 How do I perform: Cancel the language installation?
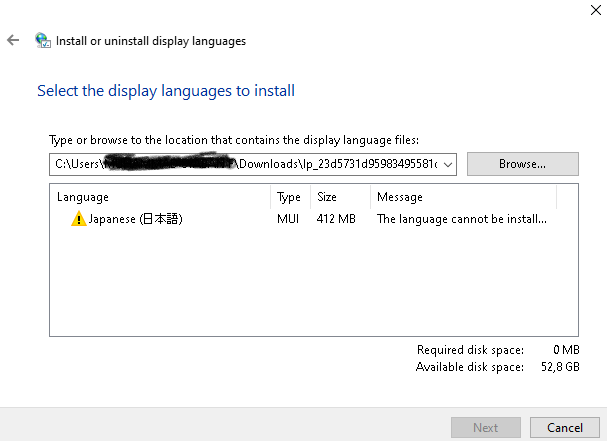pos(565,427)
